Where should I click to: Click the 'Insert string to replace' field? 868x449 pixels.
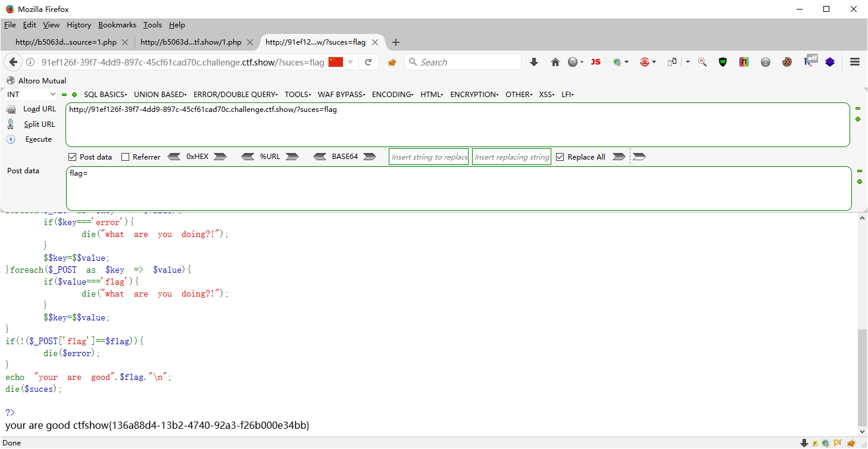coord(429,157)
